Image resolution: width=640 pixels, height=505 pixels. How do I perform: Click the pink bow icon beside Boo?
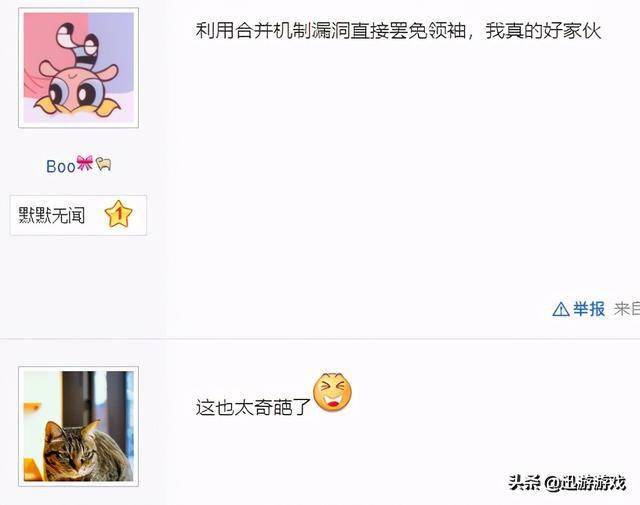(x=85, y=163)
